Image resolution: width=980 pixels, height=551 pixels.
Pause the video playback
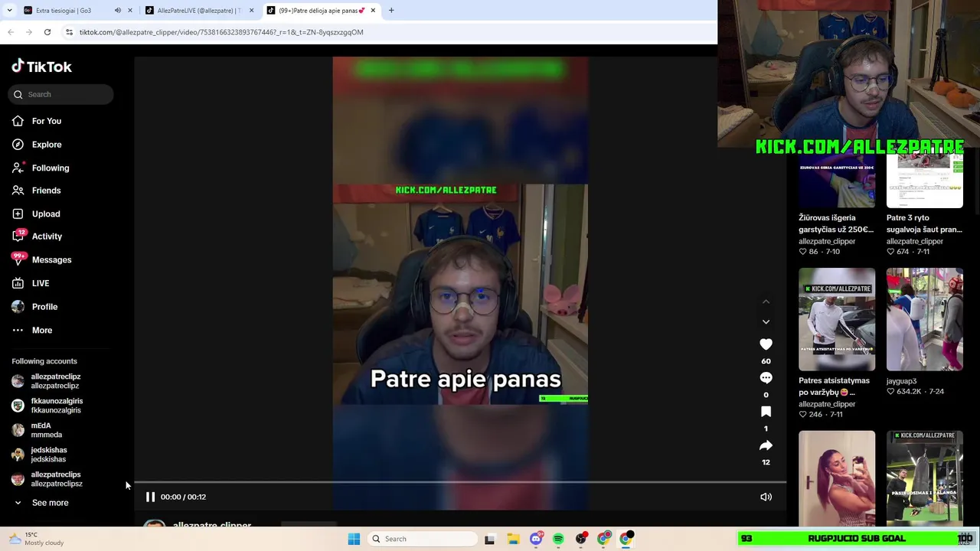(x=150, y=497)
